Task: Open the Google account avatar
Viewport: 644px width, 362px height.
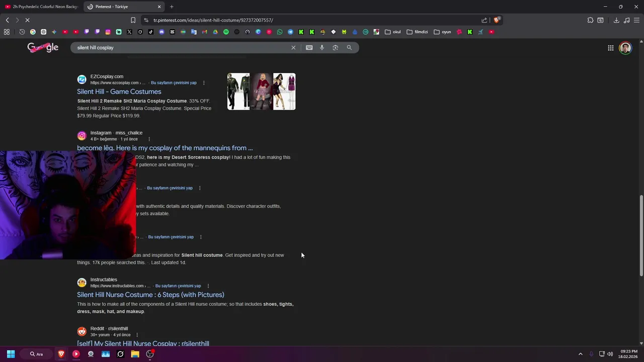Action: pos(625,48)
